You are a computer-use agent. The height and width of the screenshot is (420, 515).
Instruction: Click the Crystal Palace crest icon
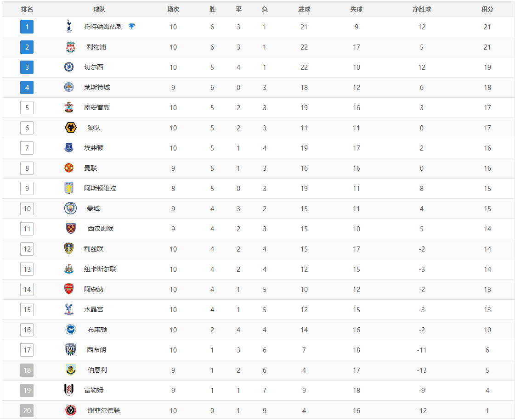pyautogui.click(x=69, y=309)
